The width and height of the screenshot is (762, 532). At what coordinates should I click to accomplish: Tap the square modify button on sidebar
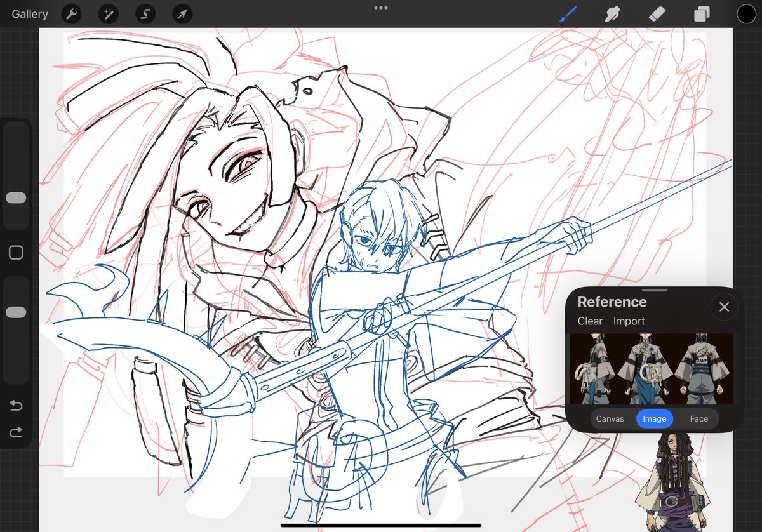pyautogui.click(x=16, y=253)
